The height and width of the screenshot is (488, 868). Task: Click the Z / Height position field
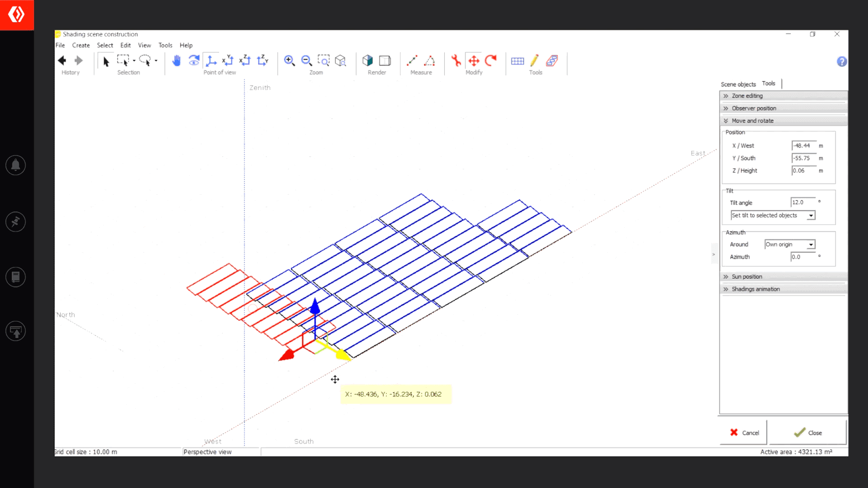pos(803,171)
